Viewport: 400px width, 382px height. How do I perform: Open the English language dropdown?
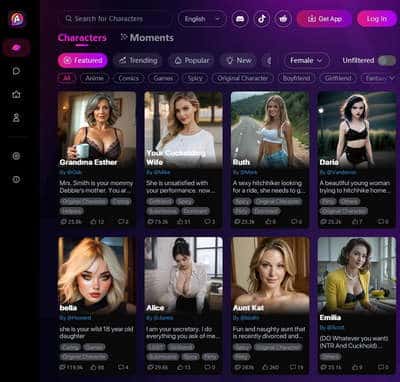pyautogui.click(x=202, y=19)
